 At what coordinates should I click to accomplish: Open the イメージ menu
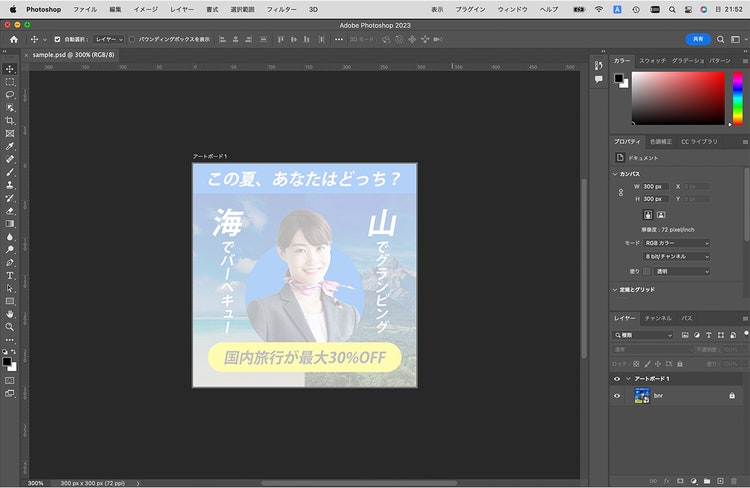145,9
